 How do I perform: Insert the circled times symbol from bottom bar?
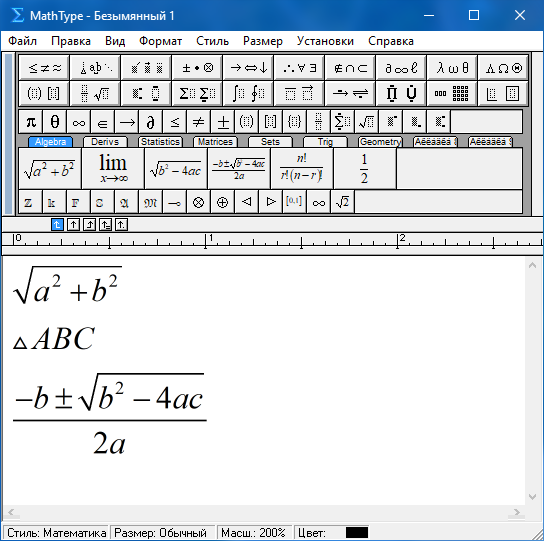(198, 202)
